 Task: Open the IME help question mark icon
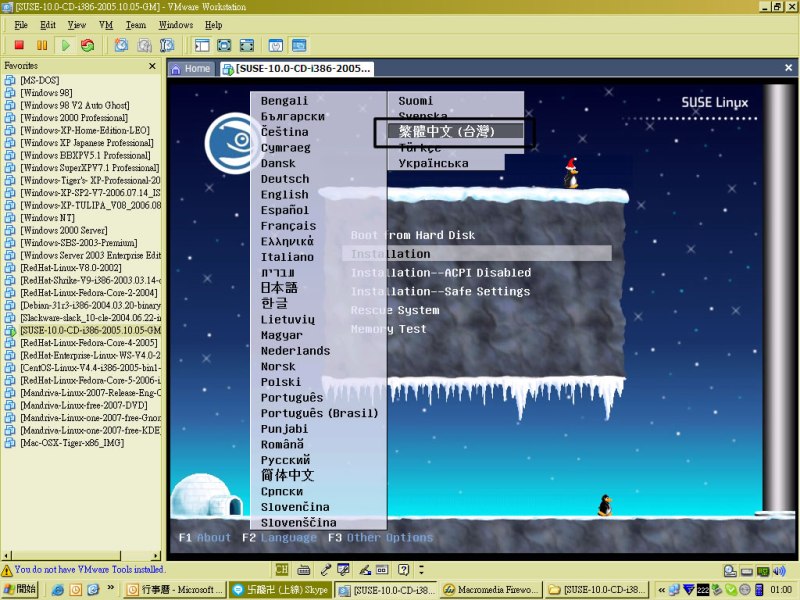404,569
